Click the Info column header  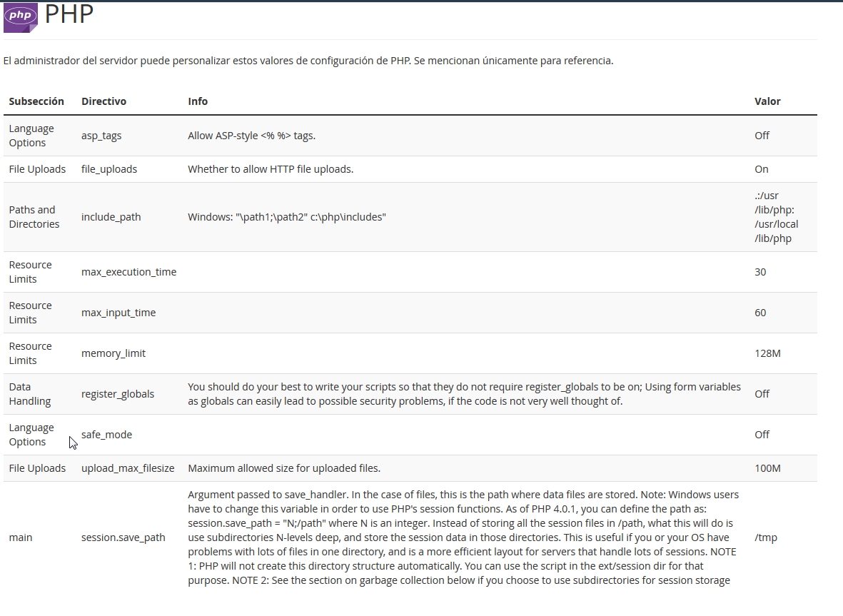198,101
